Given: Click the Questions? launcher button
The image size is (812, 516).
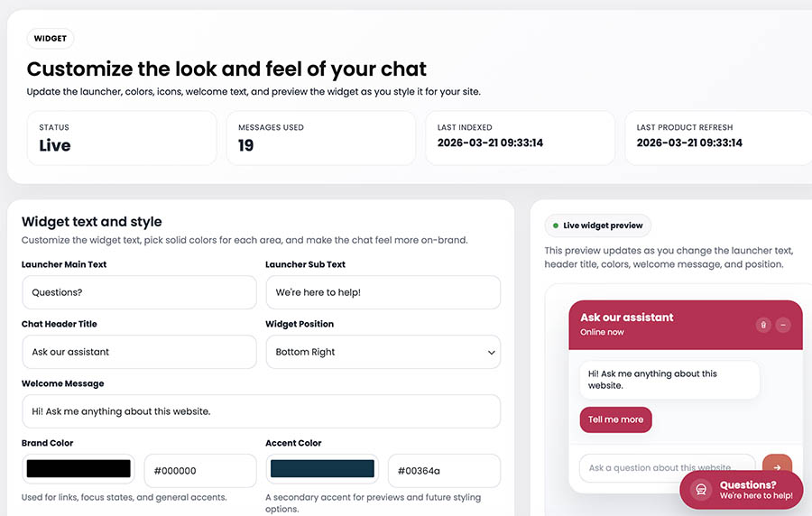Looking at the screenshot, I should click(x=742, y=490).
